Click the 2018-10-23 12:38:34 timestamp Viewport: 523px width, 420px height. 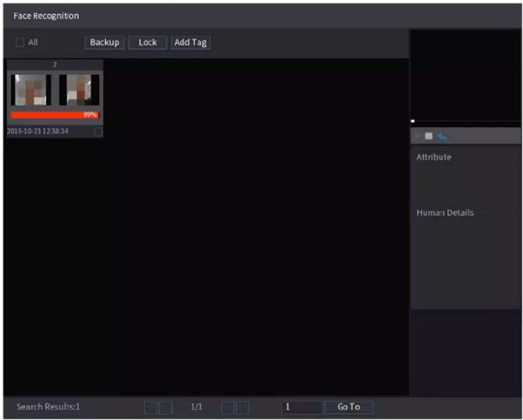click(x=38, y=131)
